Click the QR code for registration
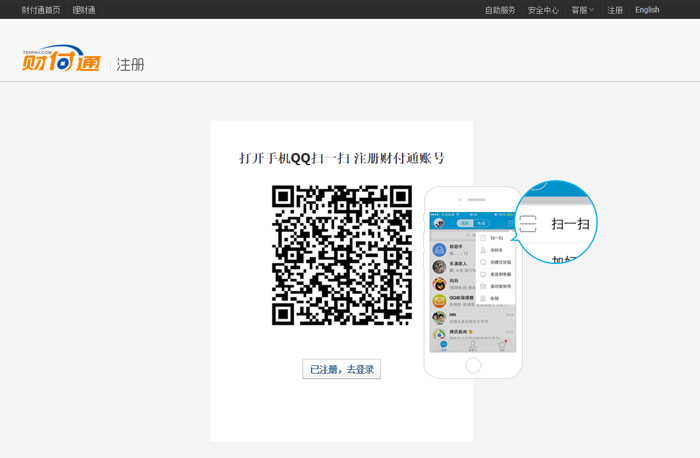This screenshot has width=700, height=458. 341,255
